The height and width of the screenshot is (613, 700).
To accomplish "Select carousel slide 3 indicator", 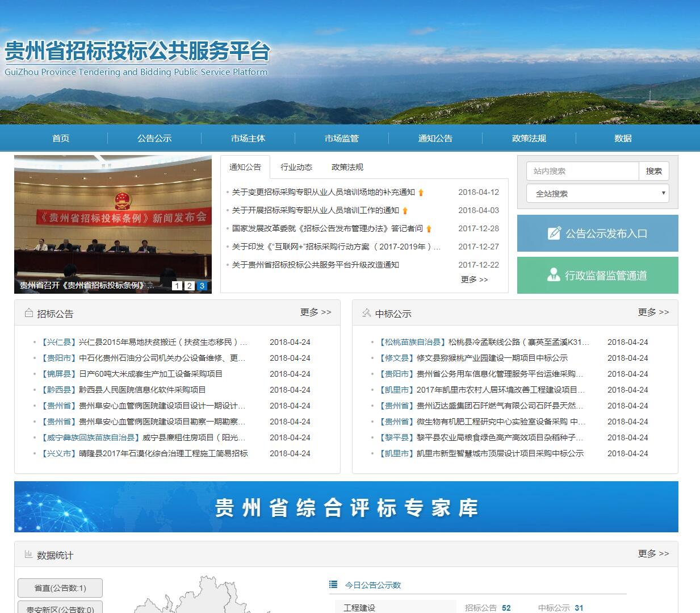I will [x=202, y=286].
